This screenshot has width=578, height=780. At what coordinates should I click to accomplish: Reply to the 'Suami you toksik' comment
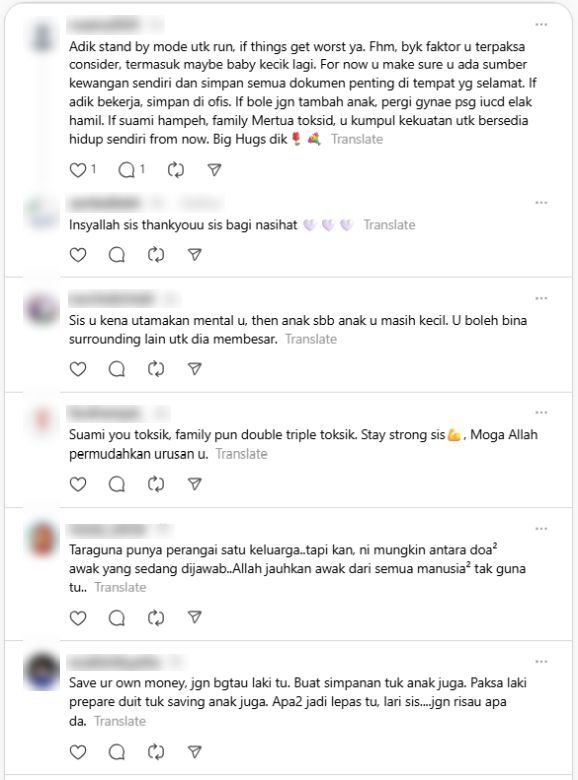117,484
